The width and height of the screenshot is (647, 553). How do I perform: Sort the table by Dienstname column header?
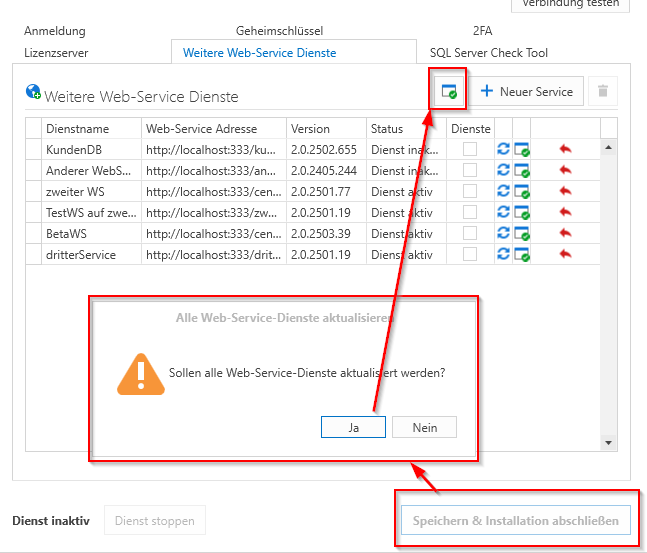(78, 129)
